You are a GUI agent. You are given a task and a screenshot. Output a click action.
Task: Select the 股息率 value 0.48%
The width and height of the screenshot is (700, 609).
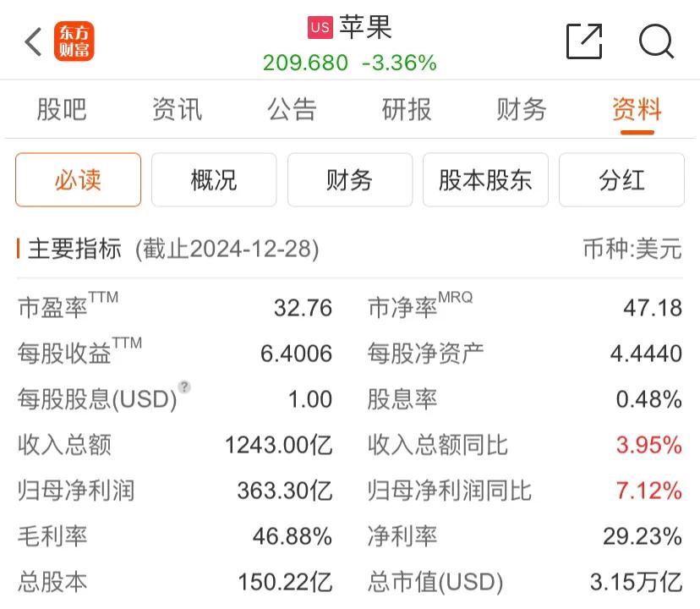[x=649, y=399]
